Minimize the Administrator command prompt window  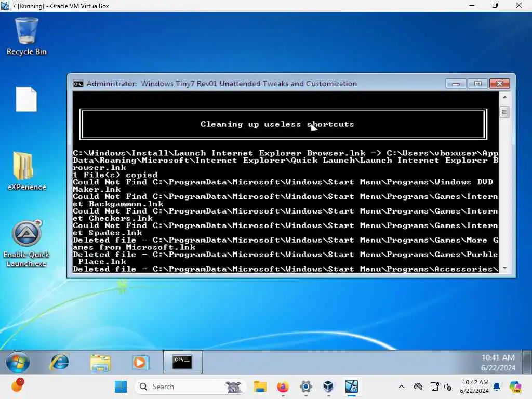tap(456, 84)
